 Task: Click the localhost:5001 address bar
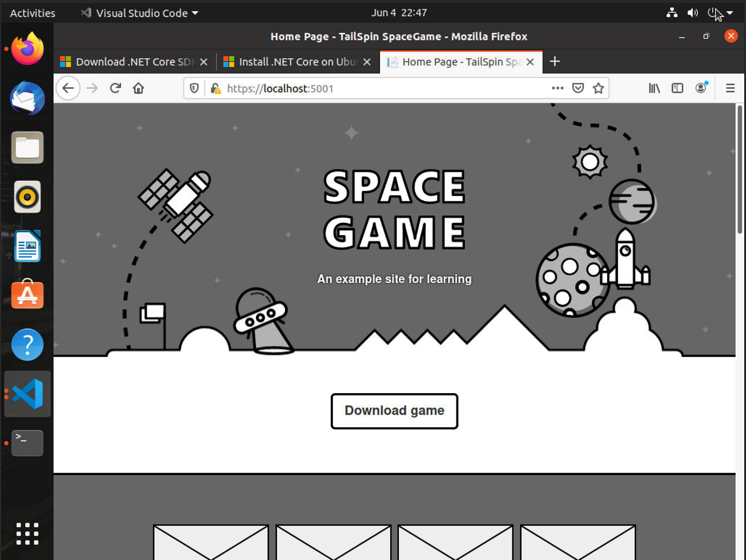click(x=385, y=88)
